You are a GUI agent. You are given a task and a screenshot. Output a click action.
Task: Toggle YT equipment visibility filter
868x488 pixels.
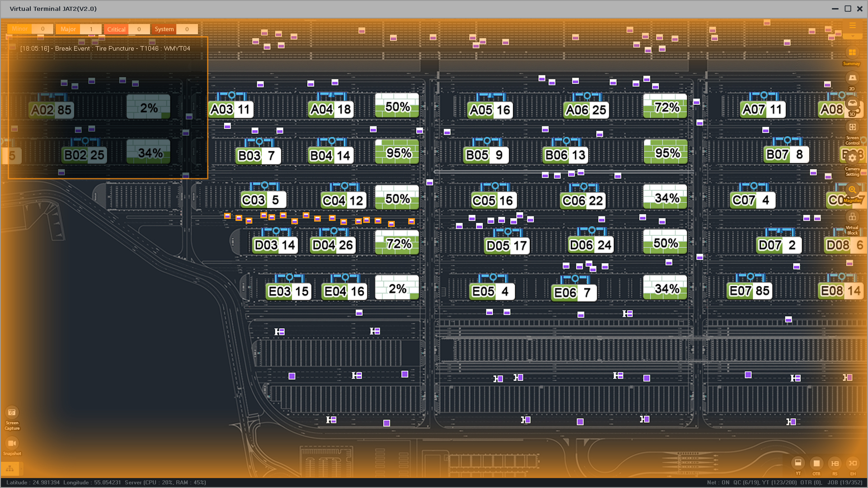(x=798, y=463)
